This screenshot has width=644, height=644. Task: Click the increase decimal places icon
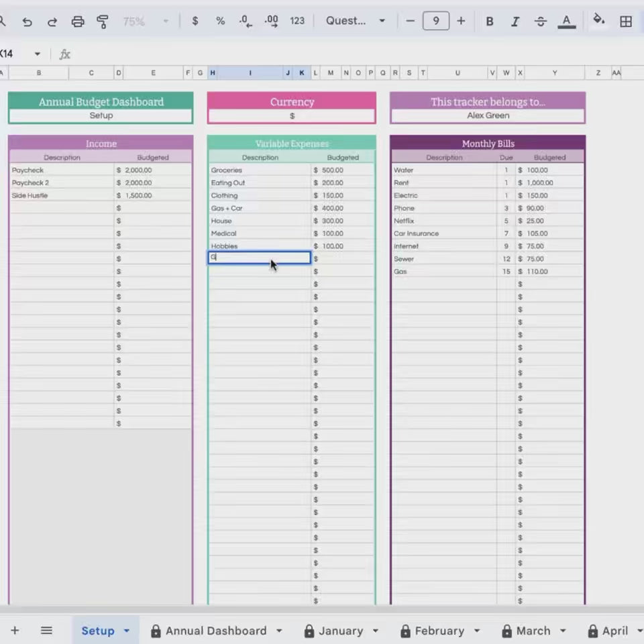[271, 21]
